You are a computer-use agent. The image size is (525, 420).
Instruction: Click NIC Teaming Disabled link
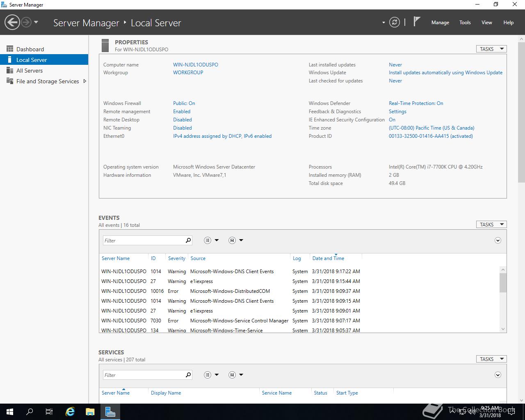(x=183, y=128)
